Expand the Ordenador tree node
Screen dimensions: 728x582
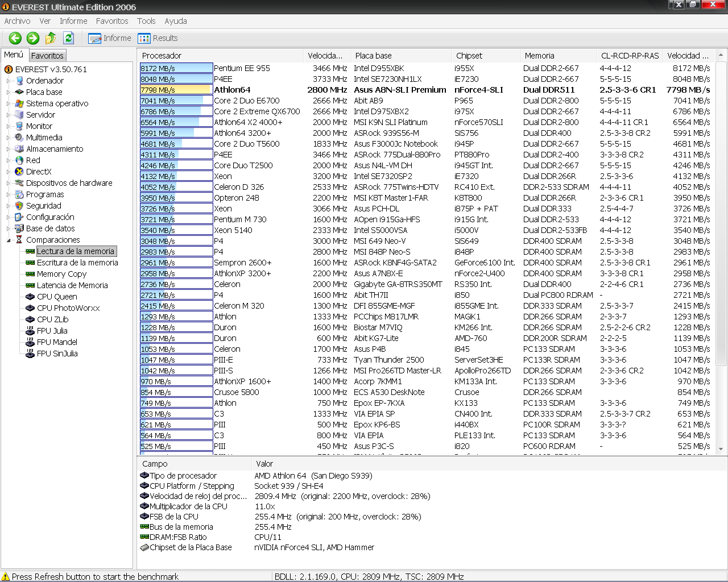pyautogui.click(x=9, y=81)
